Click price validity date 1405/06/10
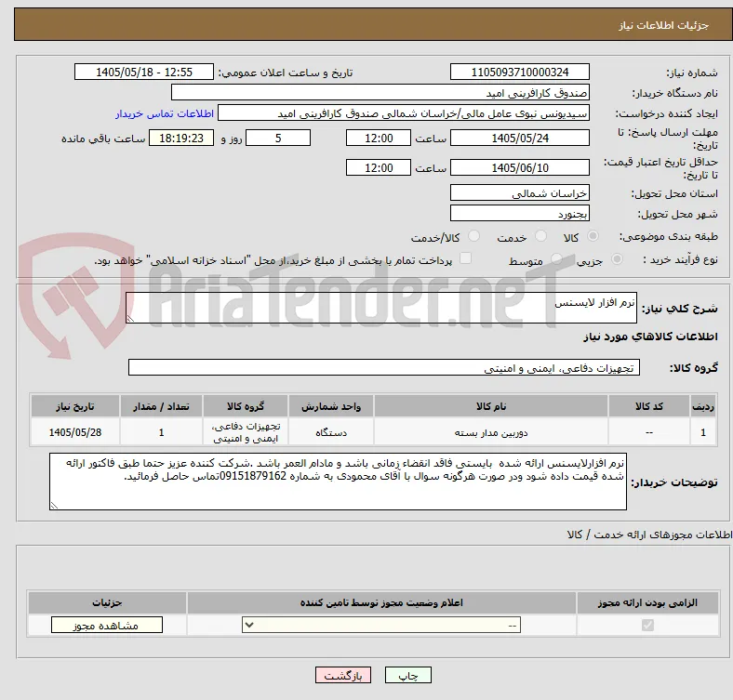 tap(519, 167)
